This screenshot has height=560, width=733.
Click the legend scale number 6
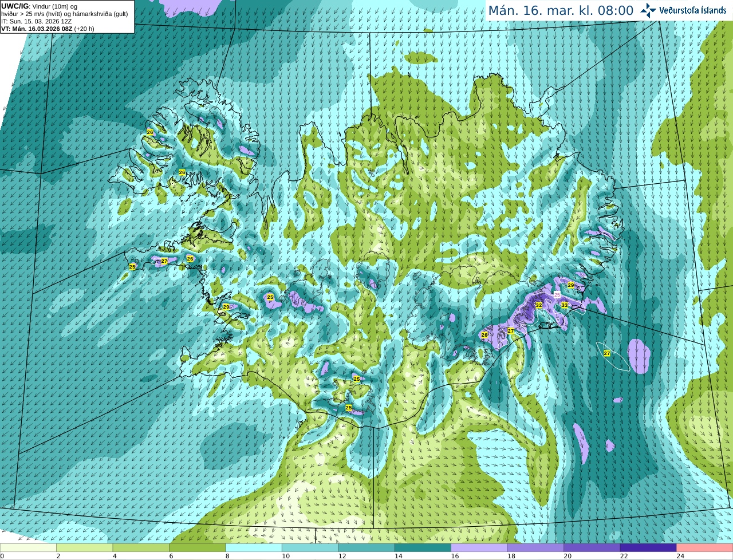pos(171,556)
